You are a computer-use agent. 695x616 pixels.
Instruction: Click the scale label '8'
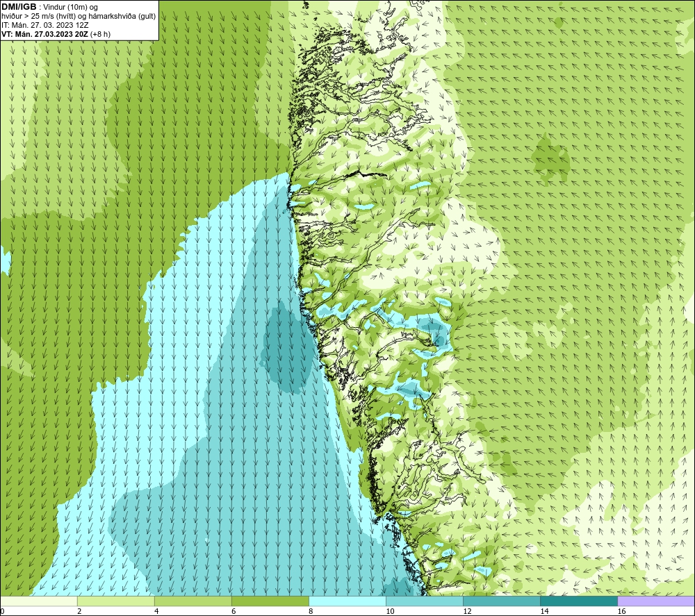pos(311,612)
